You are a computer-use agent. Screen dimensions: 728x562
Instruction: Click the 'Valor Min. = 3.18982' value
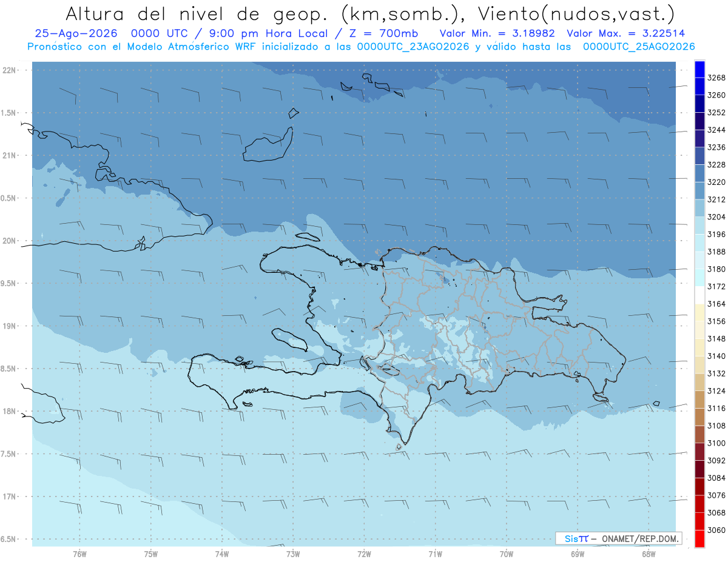(x=497, y=33)
